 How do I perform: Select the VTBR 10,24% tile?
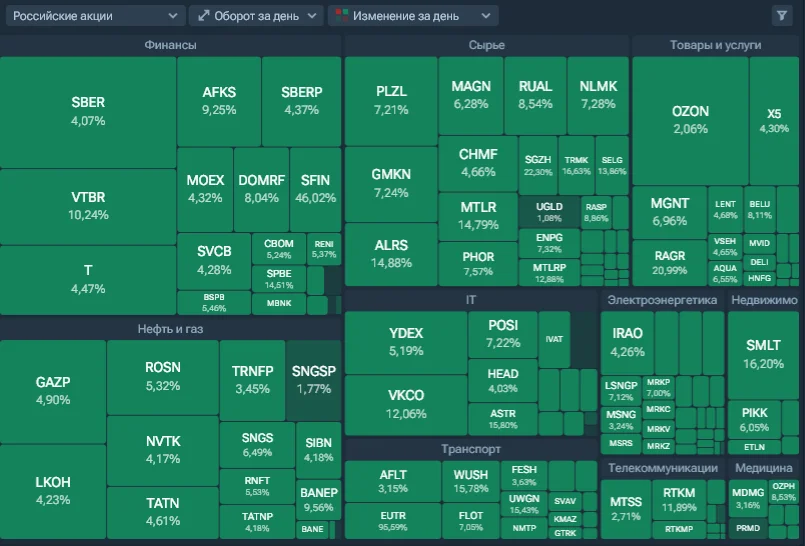(88, 206)
